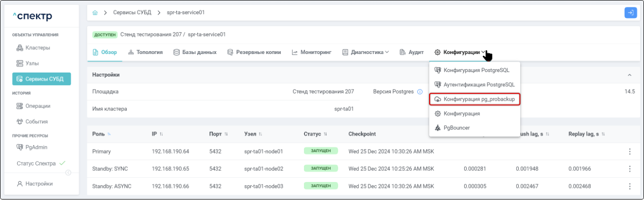Open Операции in the sidebar history section
Viewport: 644px width, 200px height.
(x=38, y=106)
